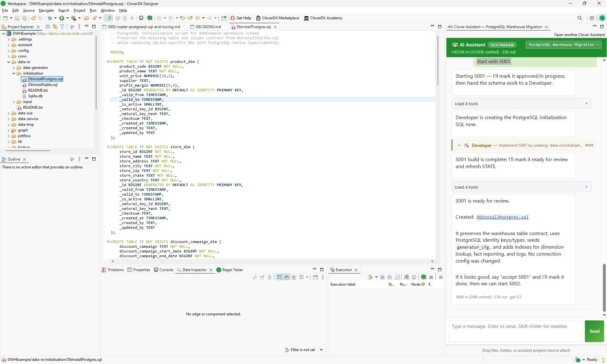Click Collapse All in Project Explorer
Viewport: 607px width, 364px height.
coord(48,27)
